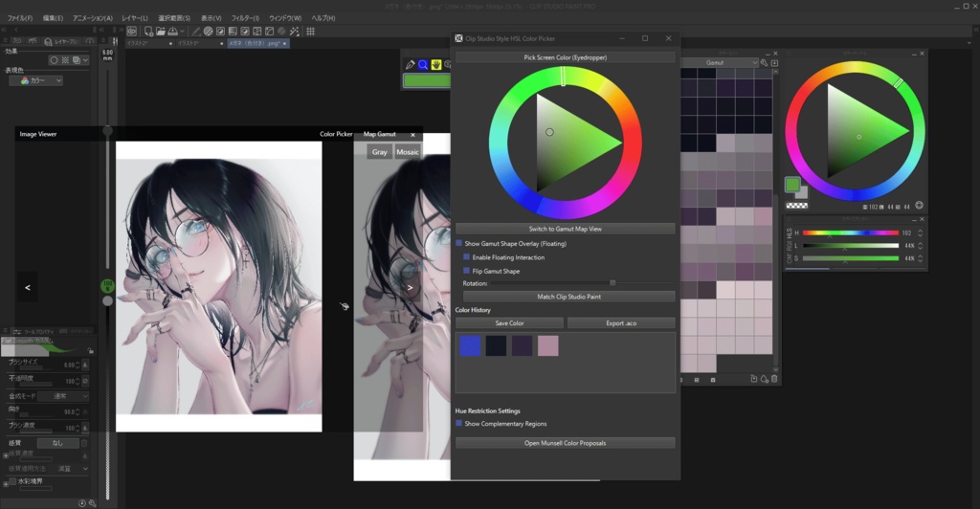Click the drop-shaped replace color icon
This screenshot has height=509, width=980.
765,379
